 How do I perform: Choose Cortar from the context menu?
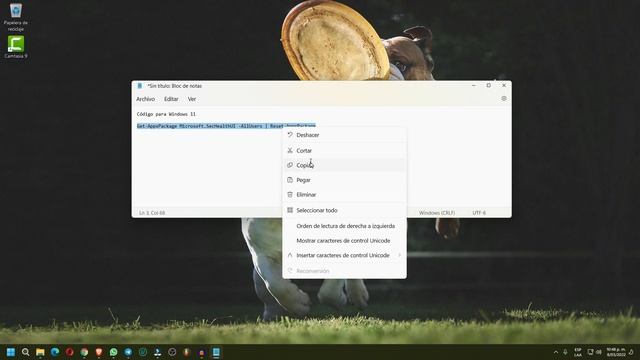tap(344, 151)
